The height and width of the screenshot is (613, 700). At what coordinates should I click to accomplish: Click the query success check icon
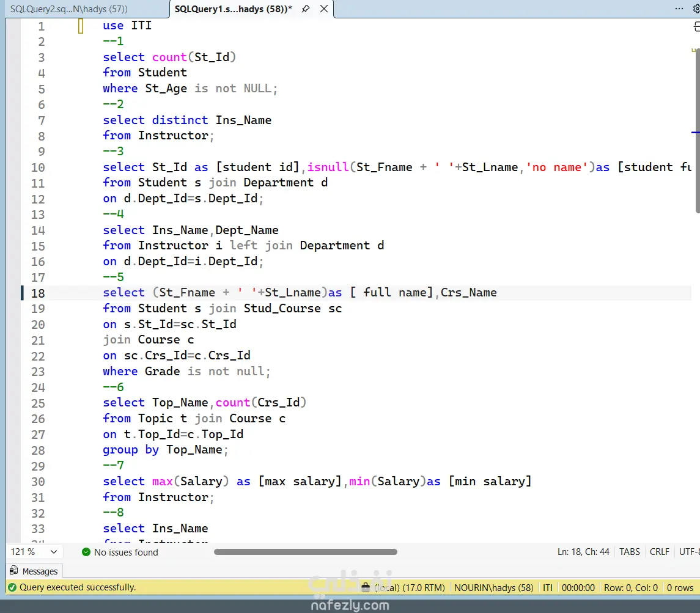(12, 587)
